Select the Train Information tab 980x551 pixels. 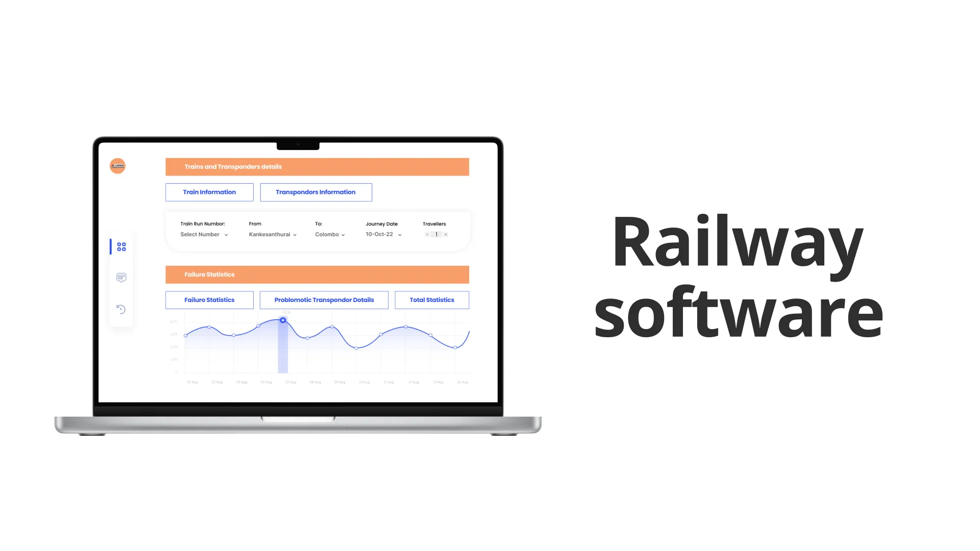(x=209, y=192)
